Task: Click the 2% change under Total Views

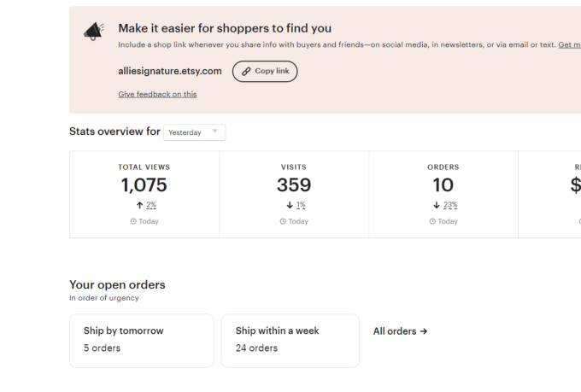Action: click(x=151, y=206)
